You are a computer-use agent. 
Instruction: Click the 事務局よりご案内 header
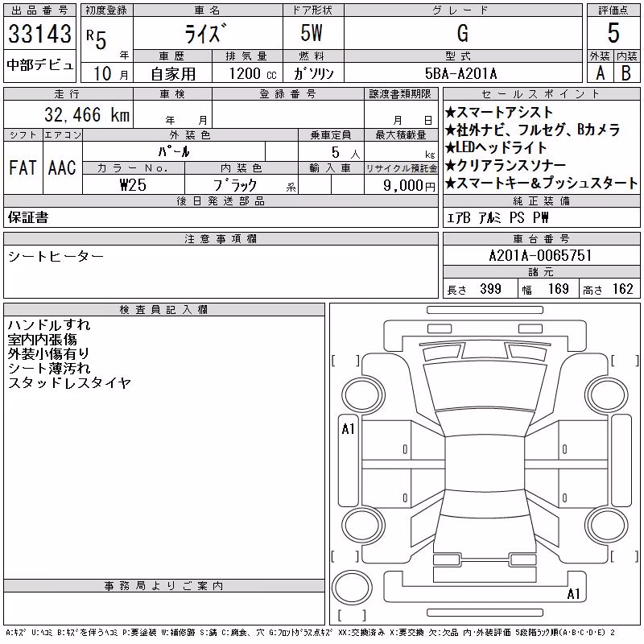164,586
